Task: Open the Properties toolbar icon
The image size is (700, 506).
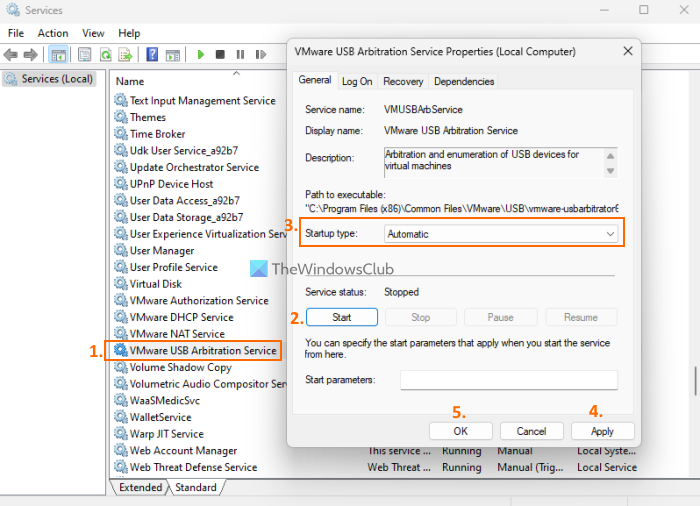Action: 84,55
